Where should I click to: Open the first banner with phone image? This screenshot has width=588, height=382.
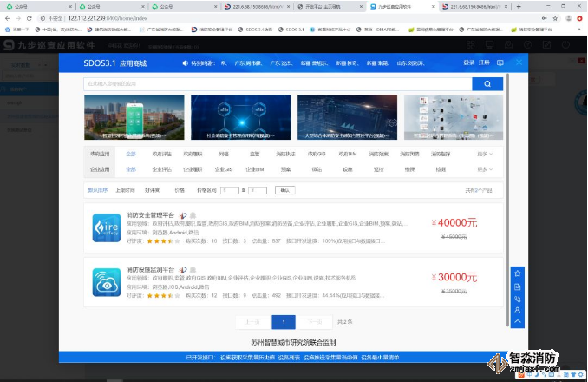134,117
